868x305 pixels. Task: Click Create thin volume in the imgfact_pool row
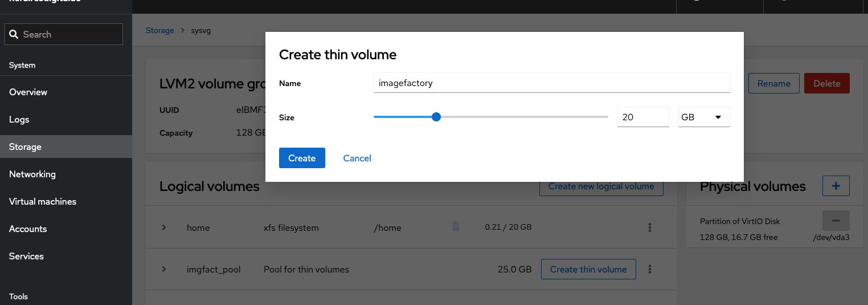[588, 269]
